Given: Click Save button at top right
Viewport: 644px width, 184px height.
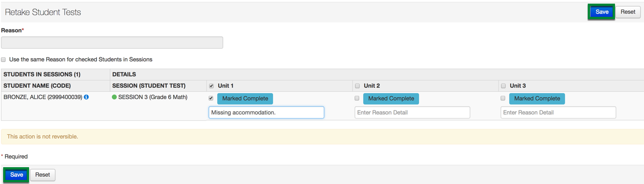Looking at the screenshot, I should pyautogui.click(x=602, y=12).
